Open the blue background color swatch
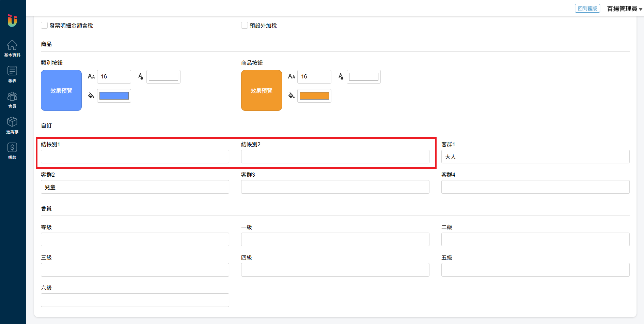Screen dimensions: 644x324 click(114, 96)
